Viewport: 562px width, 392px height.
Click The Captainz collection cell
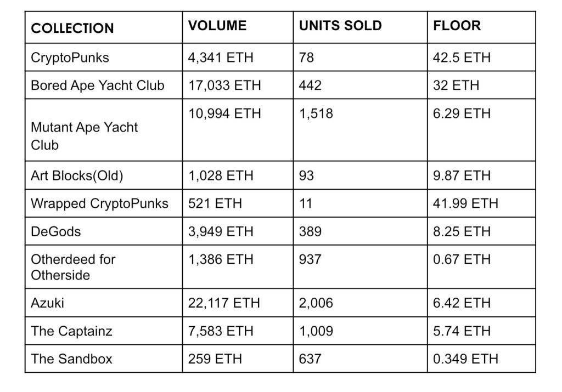(x=72, y=331)
